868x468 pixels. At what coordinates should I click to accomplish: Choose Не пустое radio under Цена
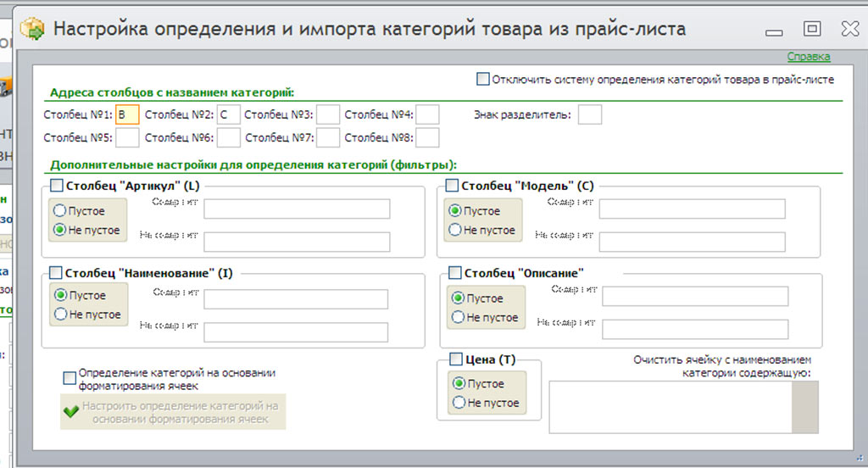tap(459, 403)
